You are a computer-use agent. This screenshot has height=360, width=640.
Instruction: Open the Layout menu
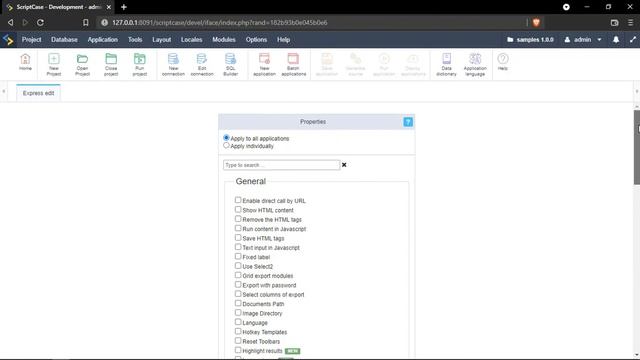click(x=162, y=40)
